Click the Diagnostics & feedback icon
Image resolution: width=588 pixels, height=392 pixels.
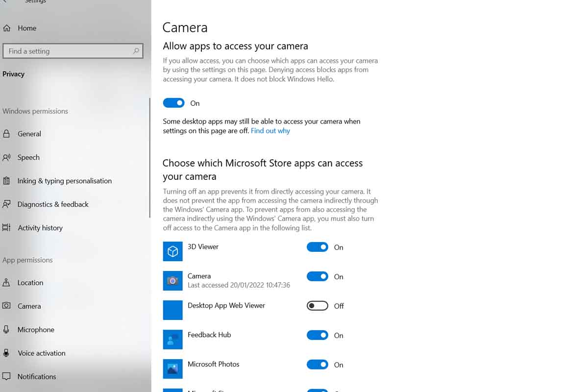point(6,204)
